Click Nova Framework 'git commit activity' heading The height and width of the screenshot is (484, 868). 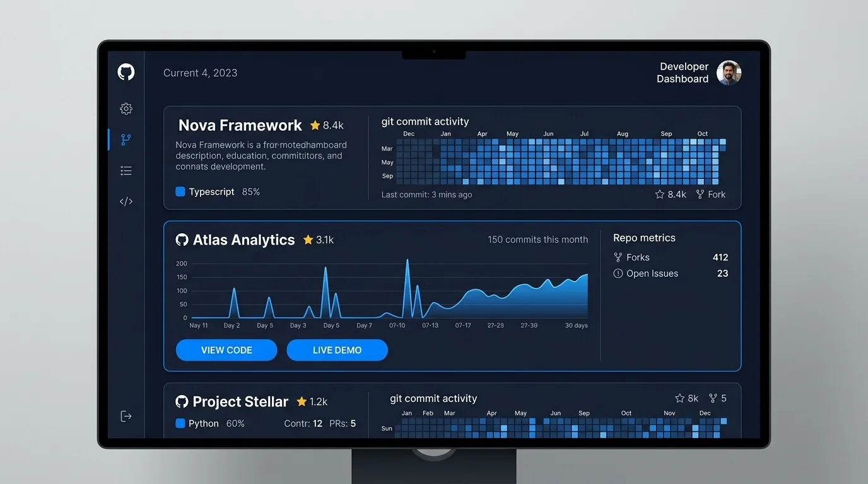[425, 122]
